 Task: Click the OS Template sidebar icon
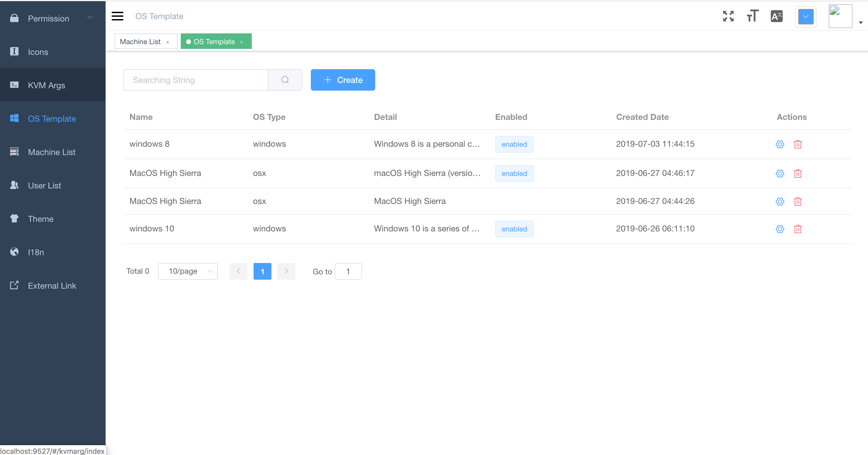[14, 119]
